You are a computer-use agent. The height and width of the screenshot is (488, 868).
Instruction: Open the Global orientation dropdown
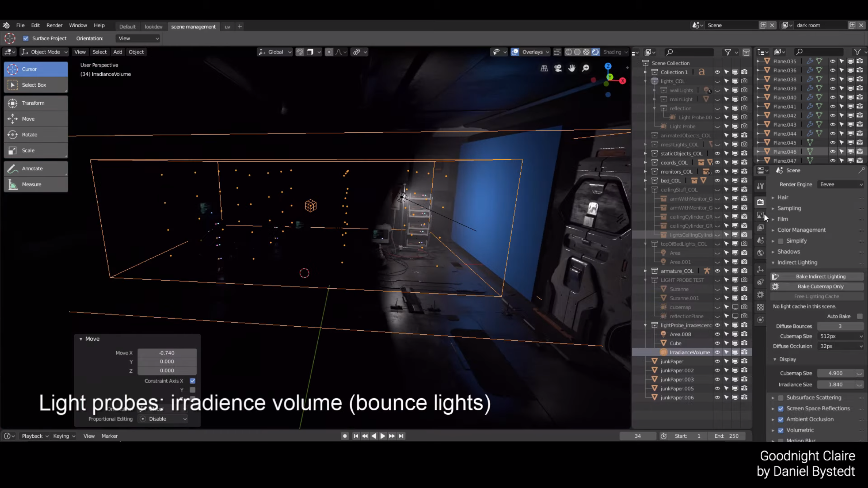pyautogui.click(x=275, y=52)
